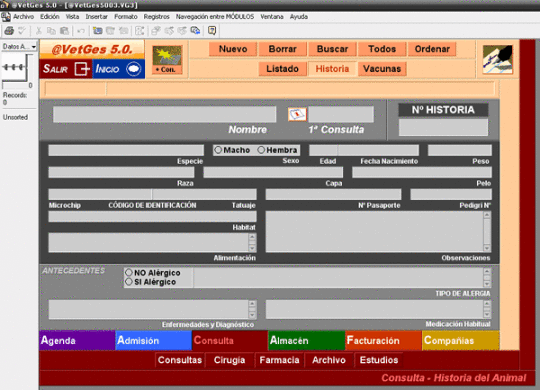Viewport: 540px width, 390px height.
Task: Click the Nº HISTORIA input field
Action: (443, 127)
